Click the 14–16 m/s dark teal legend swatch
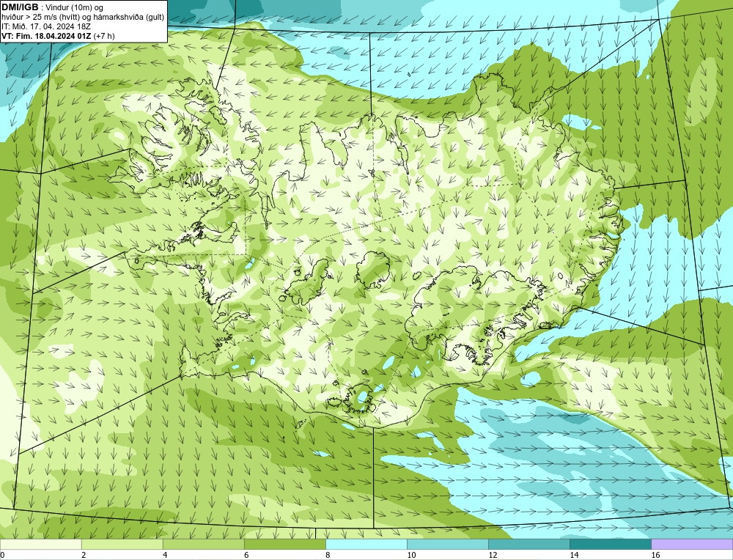 610,544
